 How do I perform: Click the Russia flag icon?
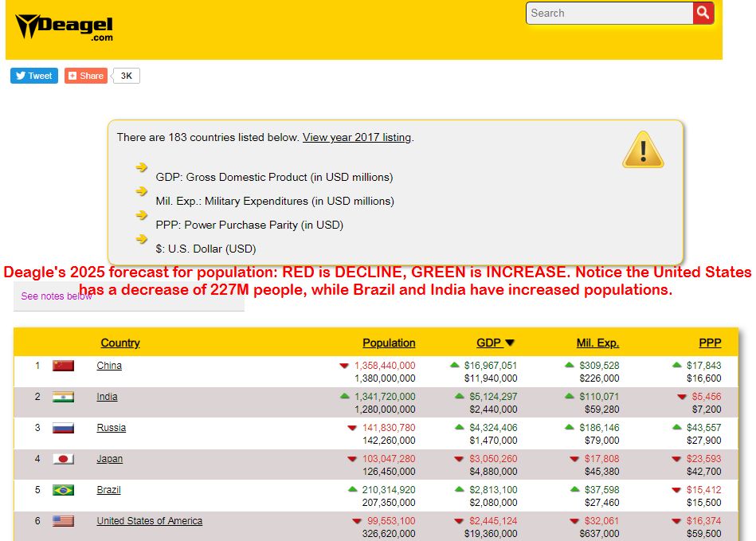(x=63, y=428)
